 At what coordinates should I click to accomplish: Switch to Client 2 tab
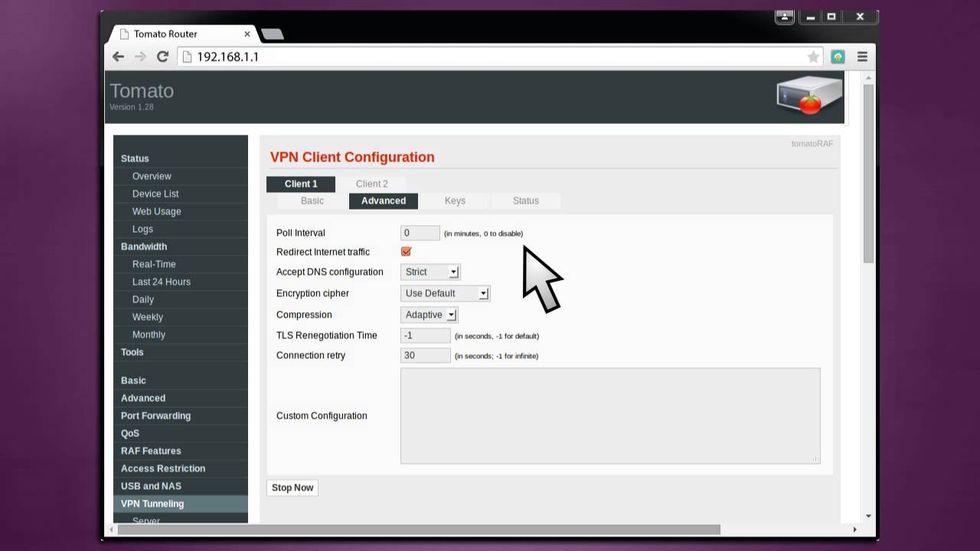[372, 184]
